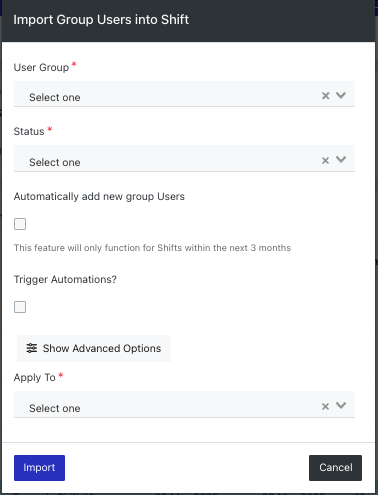Click the User Group field label
The height and width of the screenshot is (495, 378).
tap(41, 67)
